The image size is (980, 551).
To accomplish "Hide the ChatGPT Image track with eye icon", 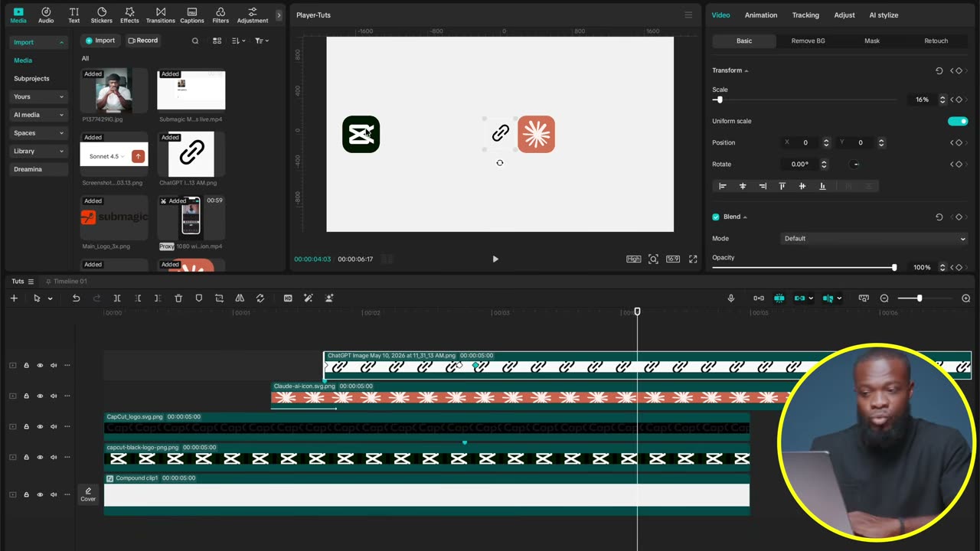I will [x=40, y=365].
